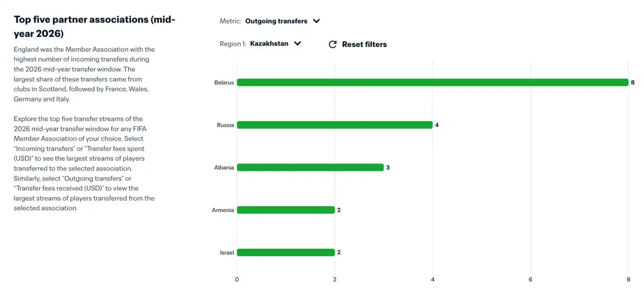Viewport: 644px width, 306px height.
Task: Click the Armenia axis label
Action: (223, 210)
